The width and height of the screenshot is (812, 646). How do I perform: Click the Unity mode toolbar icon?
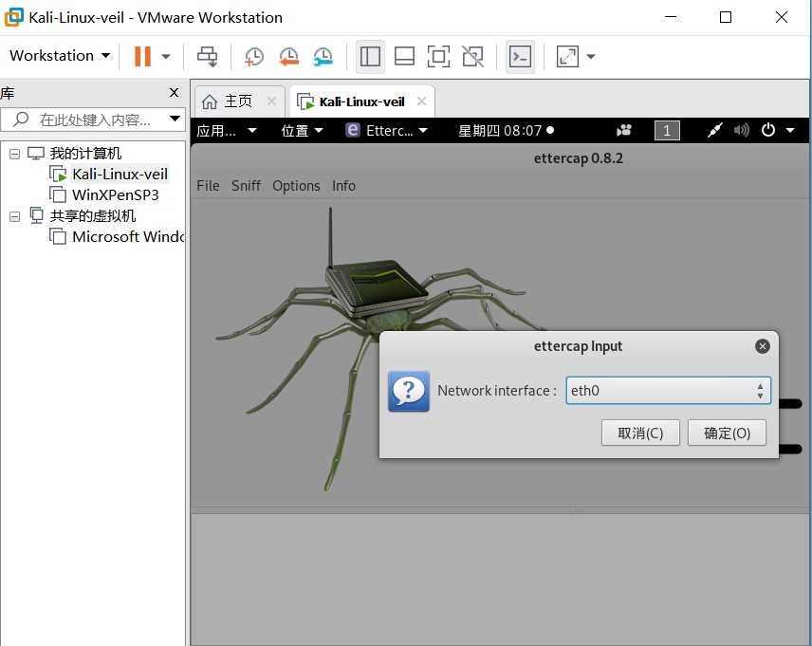[x=472, y=56]
